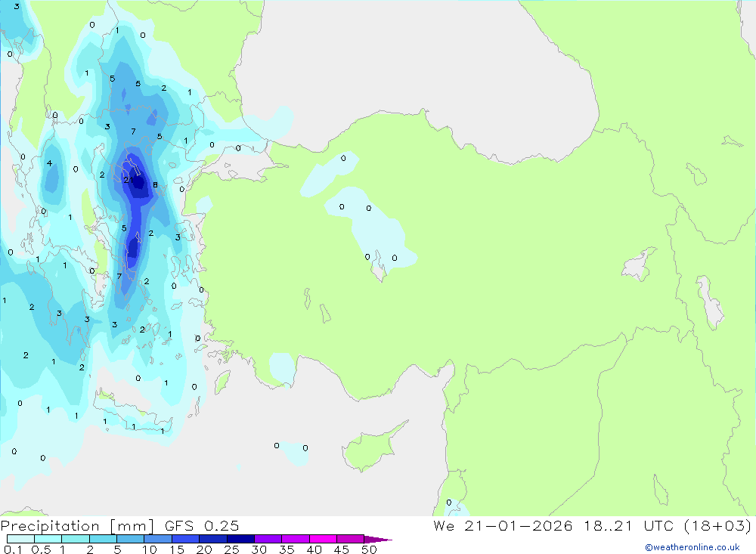Image resolution: width=756 pixels, height=554 pixels.
Task: Click the 0.1–0.5 mm palest legend swatch
Action: [x=20, y=539]
